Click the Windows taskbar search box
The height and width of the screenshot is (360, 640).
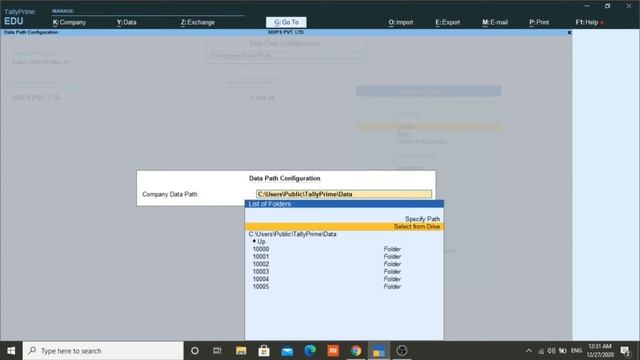[103, 351]
